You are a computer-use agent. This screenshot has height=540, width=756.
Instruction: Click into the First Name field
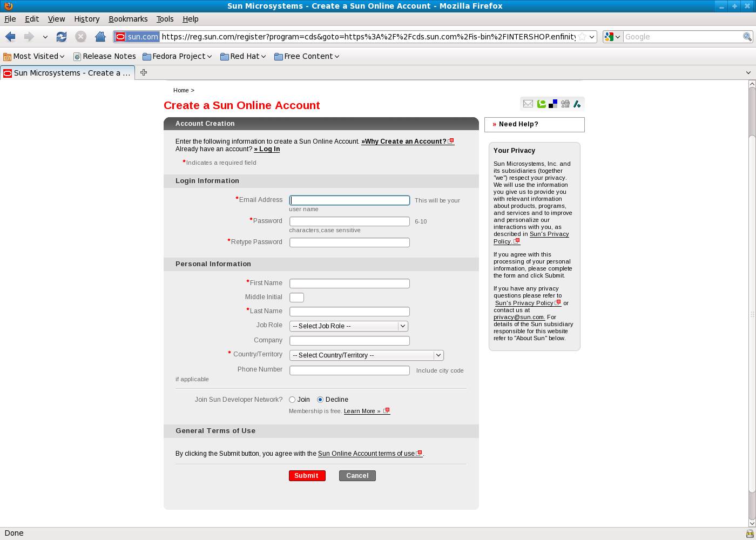click(349, 283)
